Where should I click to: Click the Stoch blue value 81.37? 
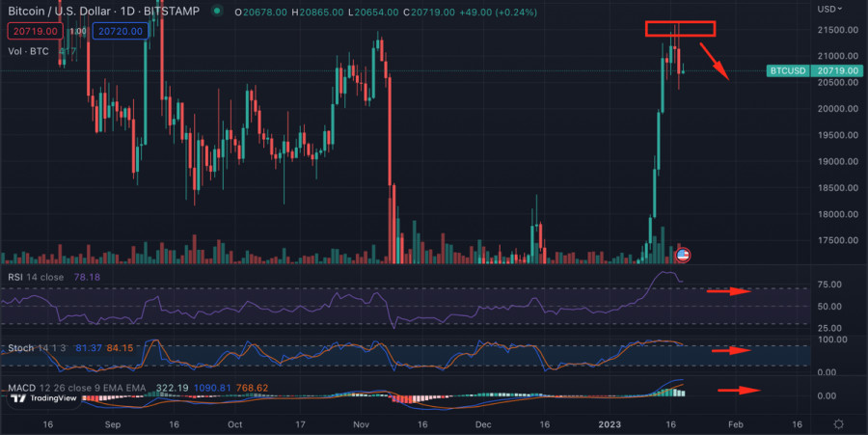(x=89, y=348)
